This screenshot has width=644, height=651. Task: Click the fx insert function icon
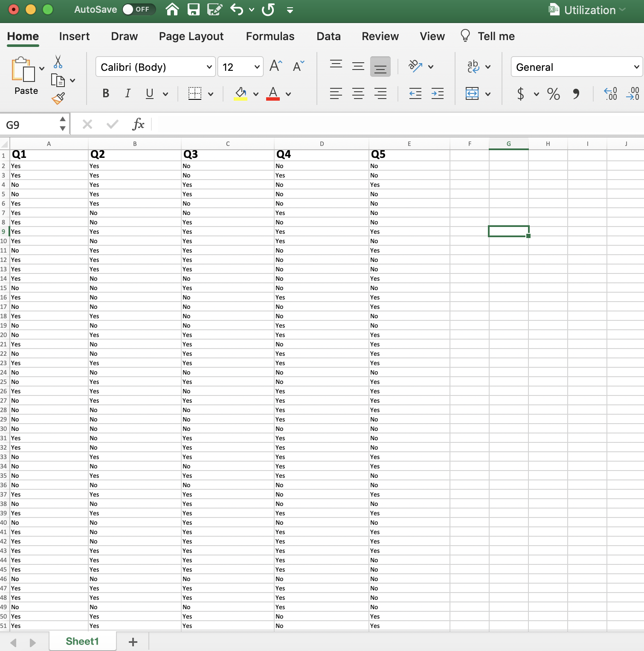pyautogui.click(x=138, y=125)
